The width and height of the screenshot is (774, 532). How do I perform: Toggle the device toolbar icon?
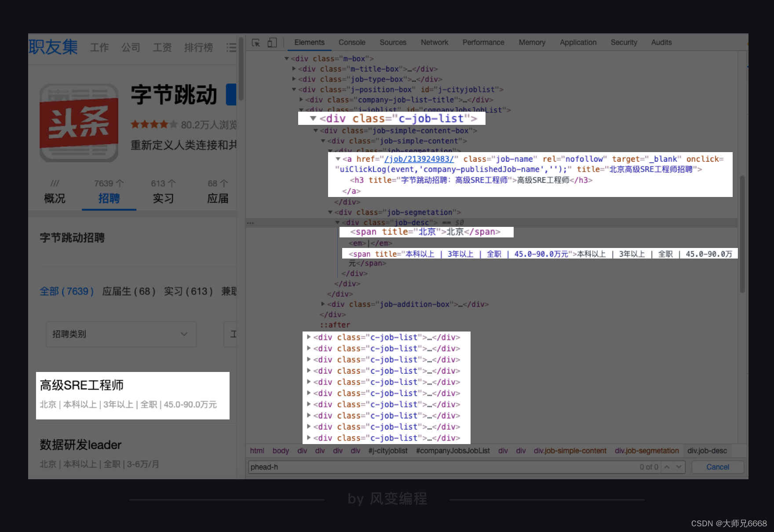click(272, 43)
